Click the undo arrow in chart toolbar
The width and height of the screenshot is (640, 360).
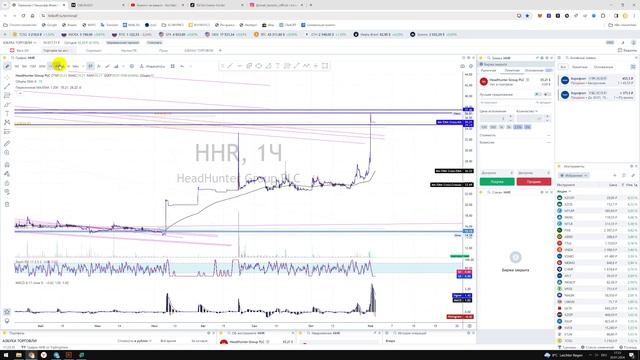coord(182,66)
